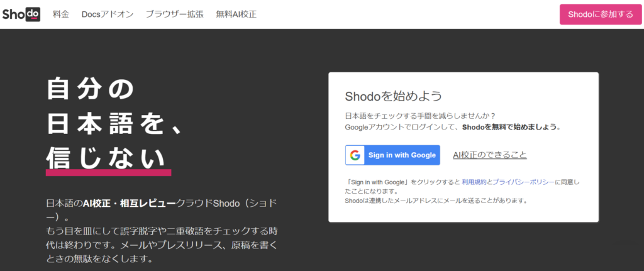Follow the AI校正のできること link
Screen dimensions: 644x271
[489, 155]
